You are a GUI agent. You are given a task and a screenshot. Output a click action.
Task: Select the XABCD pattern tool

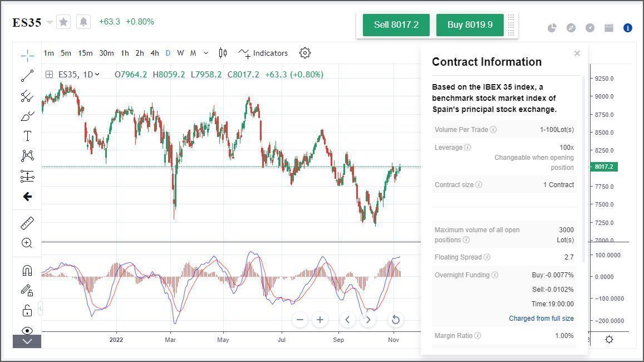(26, 156)
